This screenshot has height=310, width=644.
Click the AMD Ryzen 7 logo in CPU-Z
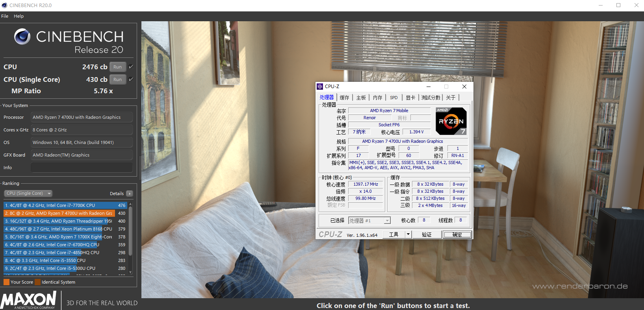(x=451, y=121)
